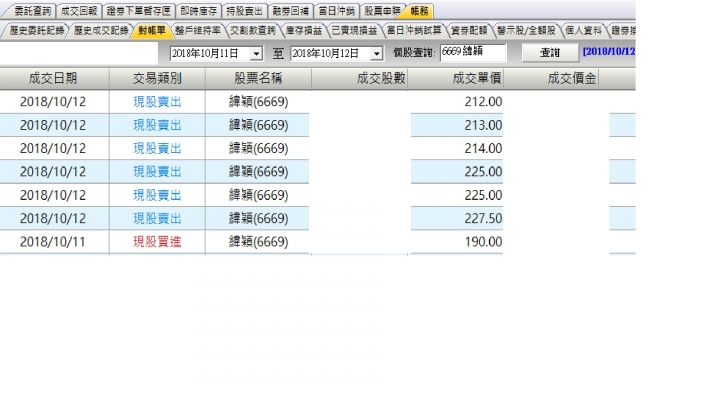The height and width of the screenshot is (405, 720).
Task: Expand the end date 2018年10月12日 dropdown arrow
Action: click(x=377, y=53)
